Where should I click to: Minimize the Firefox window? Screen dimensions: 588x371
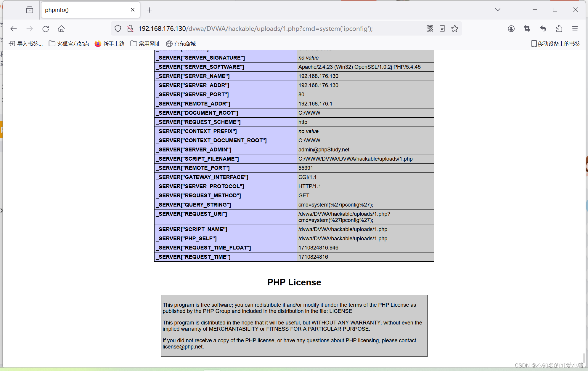(x=535, y=10)
